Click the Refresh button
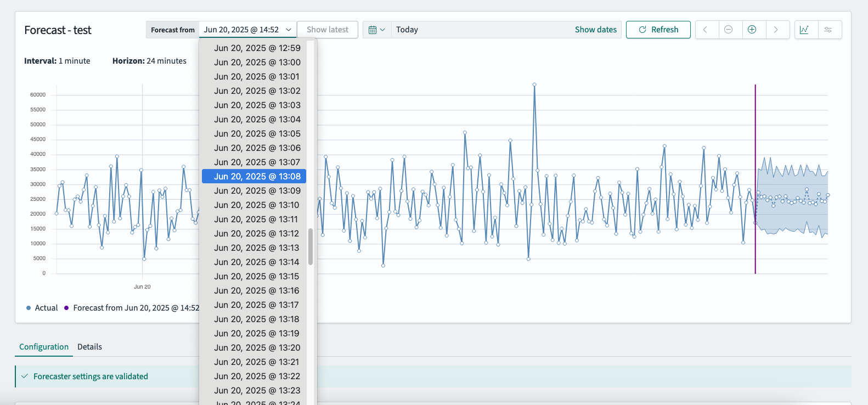Image resolution: width=868 pixels, height=405 pixels. [658, 30]
